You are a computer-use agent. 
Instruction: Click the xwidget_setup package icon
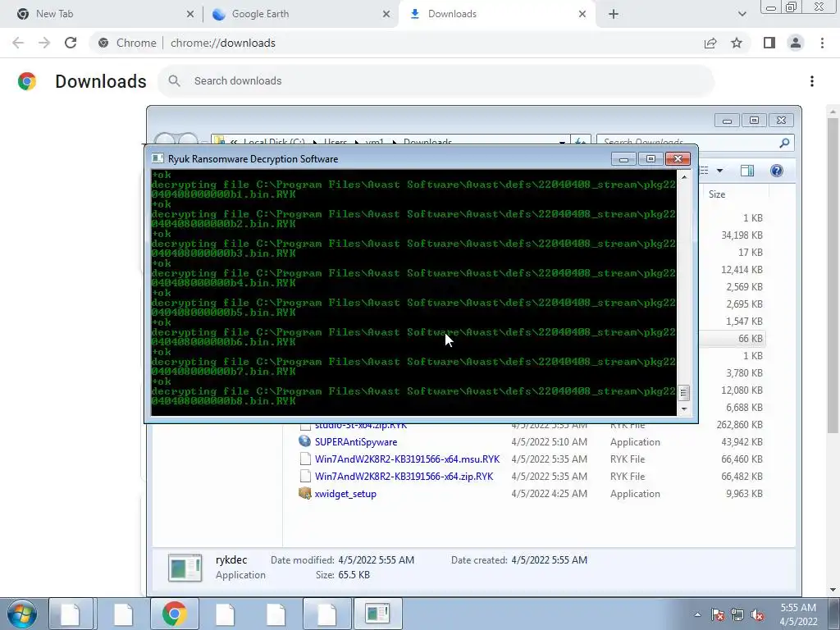(305, 493)
